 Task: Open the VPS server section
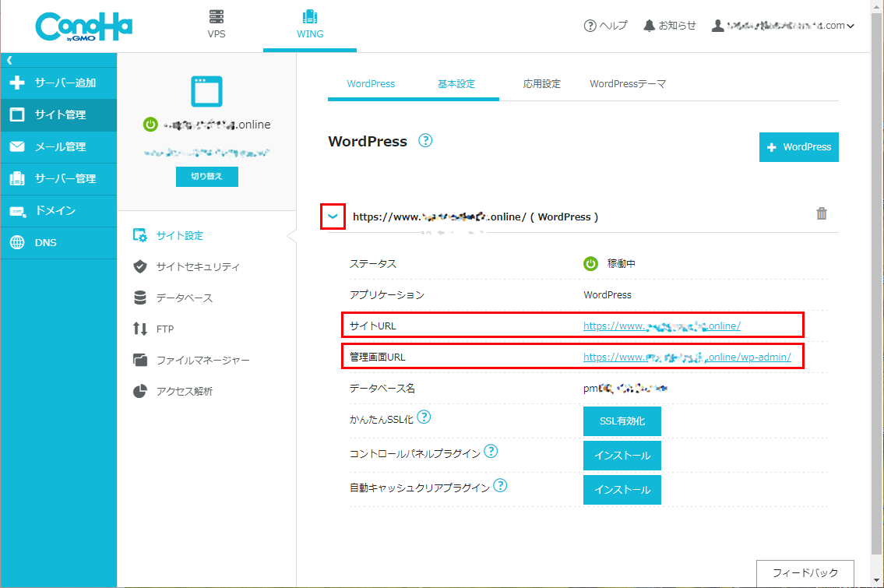point(216,25)
